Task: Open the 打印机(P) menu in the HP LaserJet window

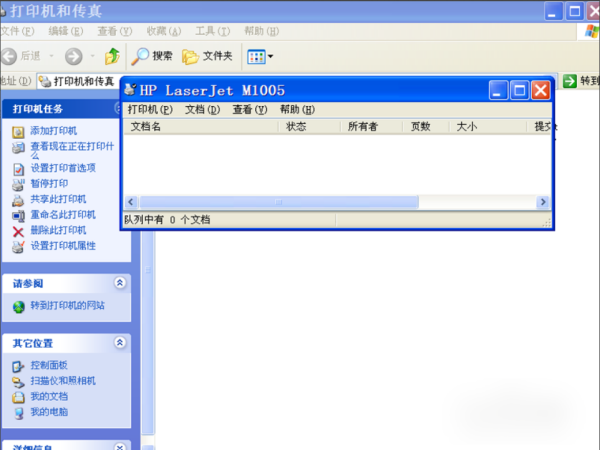Action: [150, 110]
